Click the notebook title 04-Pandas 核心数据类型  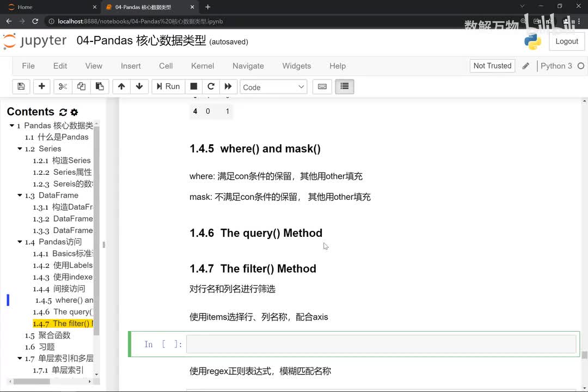click(x=142, y=40)
